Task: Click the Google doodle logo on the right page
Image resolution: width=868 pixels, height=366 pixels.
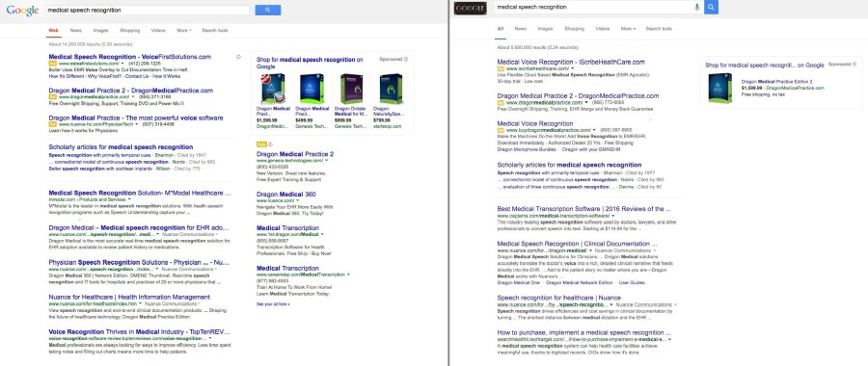Action: point(470,9)
